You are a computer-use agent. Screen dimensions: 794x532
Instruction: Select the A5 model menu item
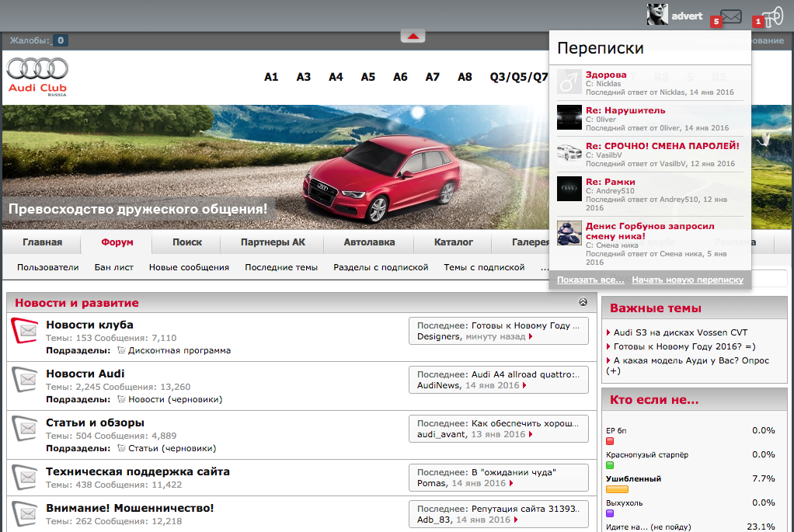click(368, 77)
